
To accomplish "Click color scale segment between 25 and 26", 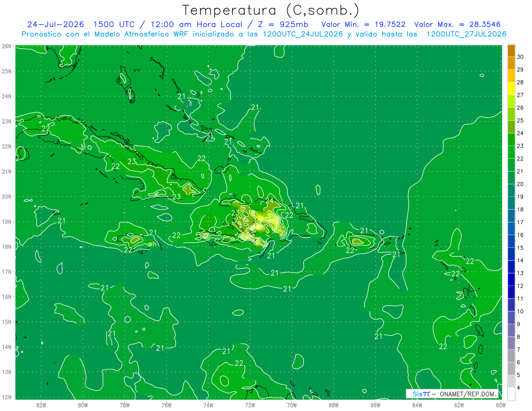I will [511, 114].
